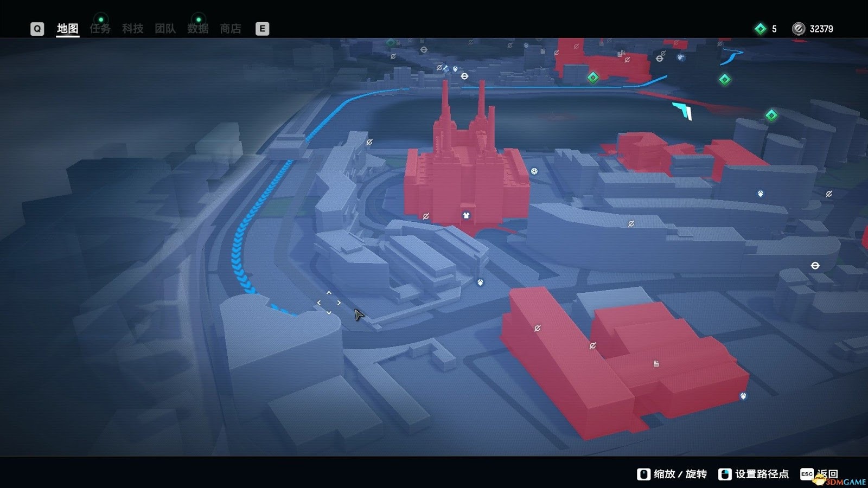
Task: Go to the 商店 tab
Action: pyautogui.click(x=231, y=29)
